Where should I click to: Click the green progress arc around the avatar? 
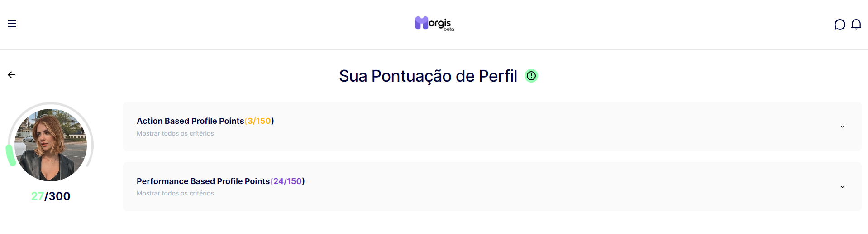[10, 156]
